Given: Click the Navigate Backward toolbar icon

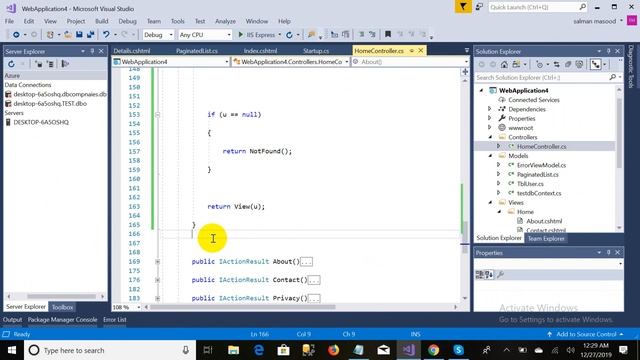Looking at the screenshot, I should coord(16,35).
